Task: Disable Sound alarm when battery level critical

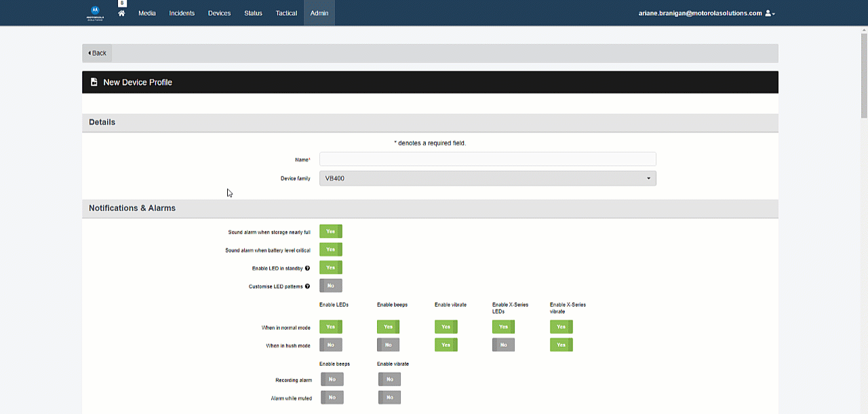Action: [x=331, y=250]
